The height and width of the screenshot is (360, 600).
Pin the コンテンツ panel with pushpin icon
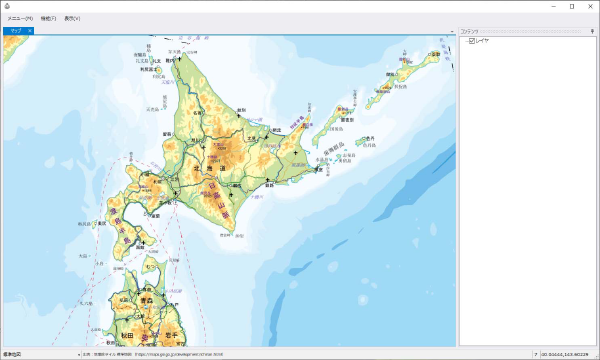(592, 31)
